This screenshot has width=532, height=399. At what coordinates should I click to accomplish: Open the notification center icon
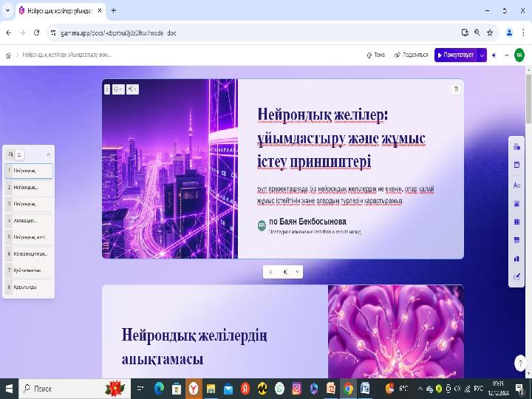(520, 389)
